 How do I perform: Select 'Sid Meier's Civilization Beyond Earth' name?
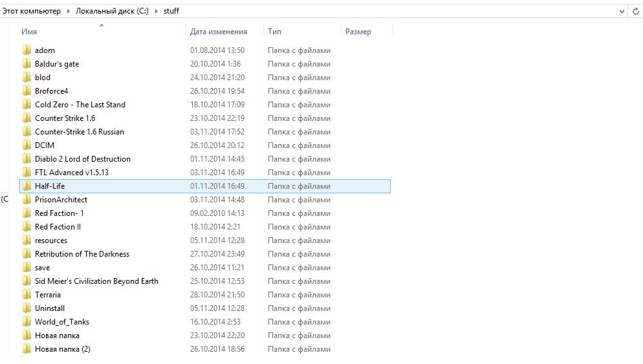[x=96, y=281]
